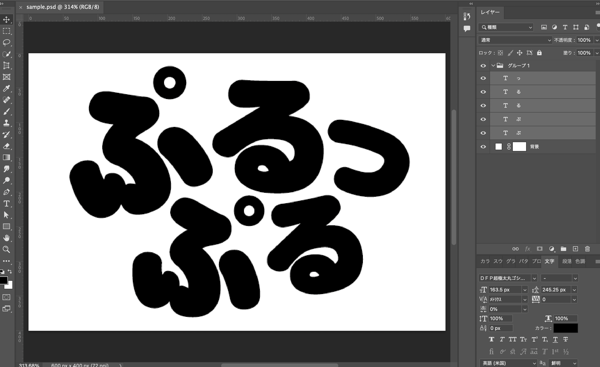Open the layer opacity dropdown arrow

point(596,40)
